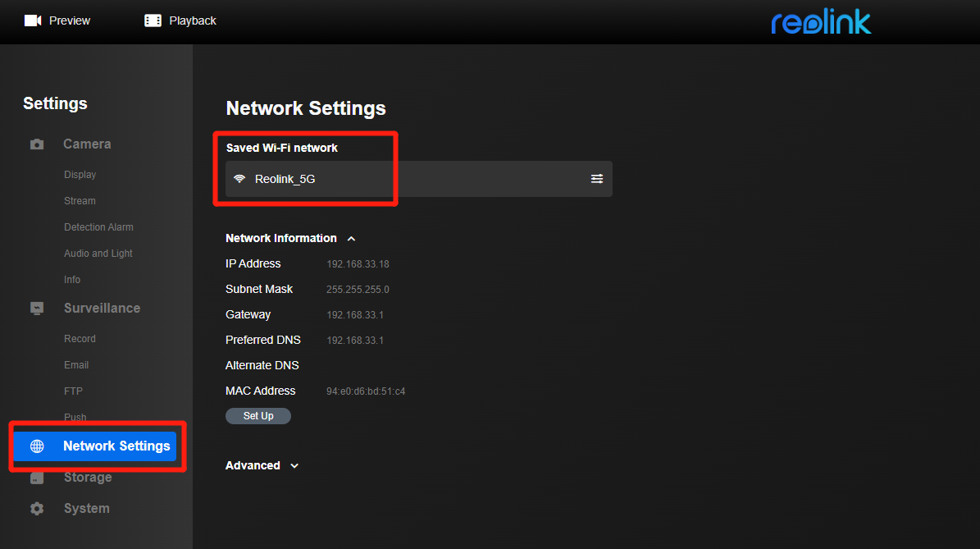Open camera Info page
The width and height of the screenshot is (980, 549).
tap(72, 280)
